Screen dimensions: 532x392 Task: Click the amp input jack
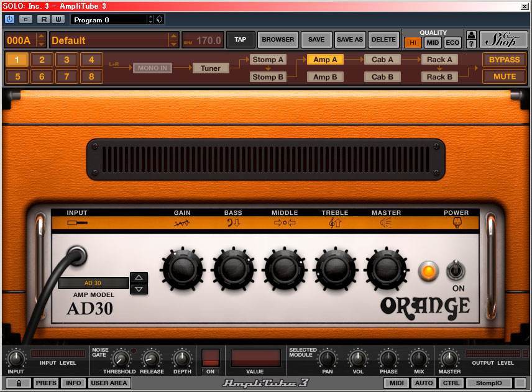pos(77,256)
